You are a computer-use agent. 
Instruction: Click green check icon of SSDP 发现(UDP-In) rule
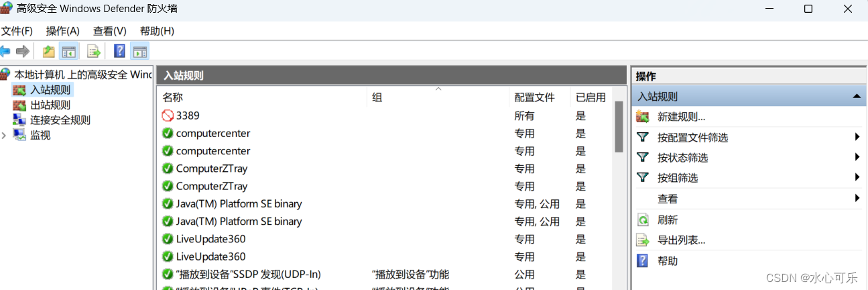(x=168, y=274)
